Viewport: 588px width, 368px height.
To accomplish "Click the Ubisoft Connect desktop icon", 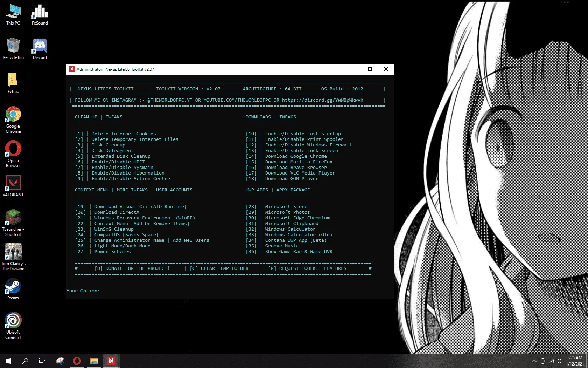I will coord(13,326).
